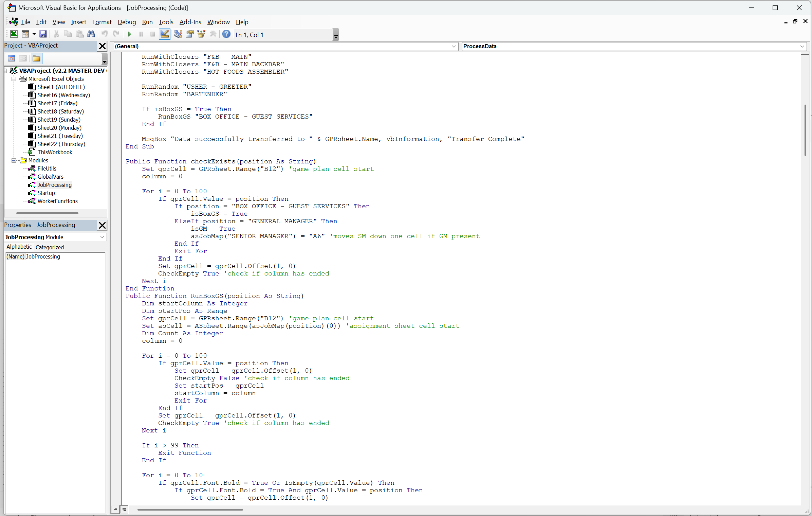This screenshot has width=812, height=516.
Task: Click the split bar handle above the scrollbar
Action: click(805, 54)
